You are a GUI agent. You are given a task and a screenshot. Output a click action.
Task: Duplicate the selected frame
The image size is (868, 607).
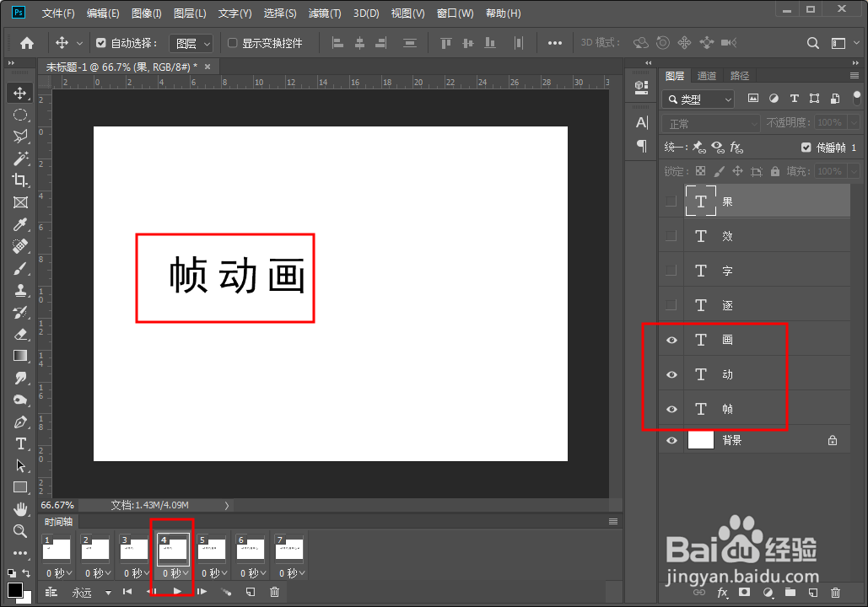(251, 592)
